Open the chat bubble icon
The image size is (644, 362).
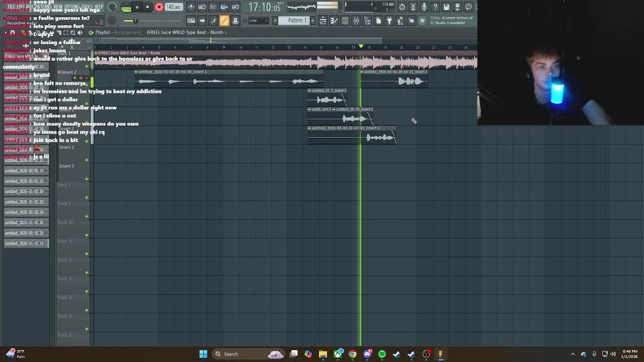tap(468, 7)
